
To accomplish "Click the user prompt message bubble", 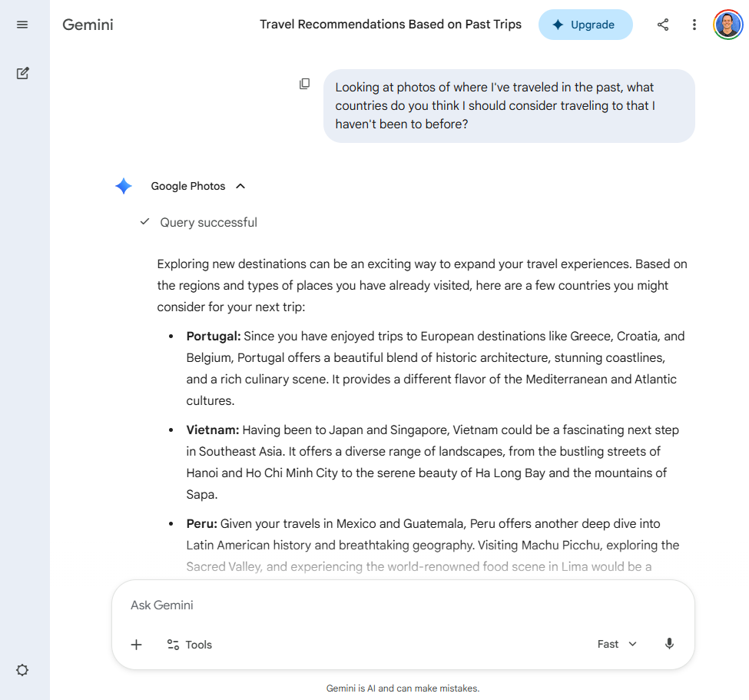I will tap(509, 105).
